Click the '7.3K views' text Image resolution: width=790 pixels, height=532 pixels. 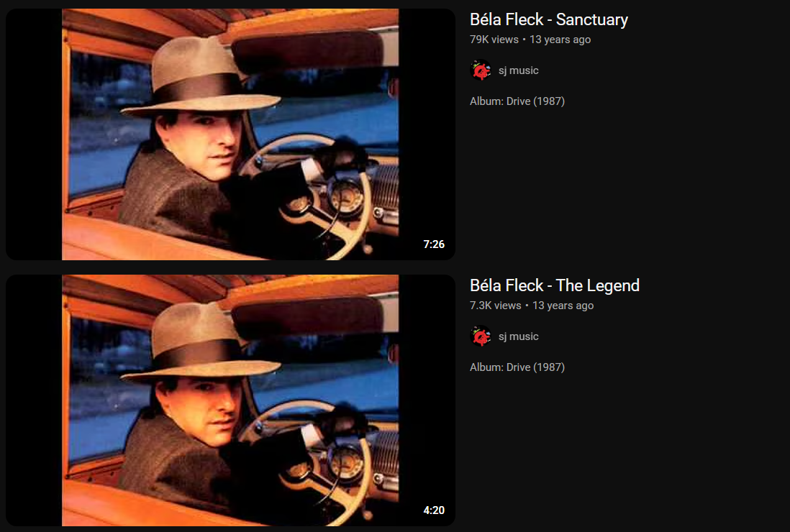coord(495,305)
